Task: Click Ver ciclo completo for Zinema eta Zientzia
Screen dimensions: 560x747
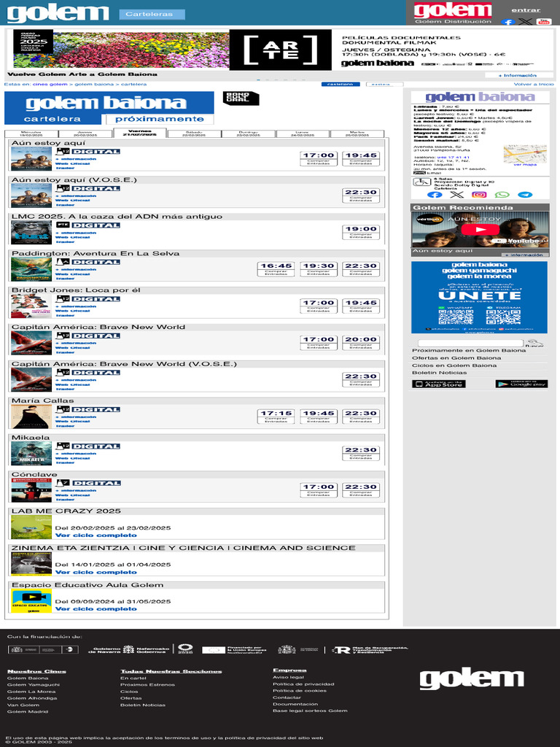Action: tap(96, 572)
